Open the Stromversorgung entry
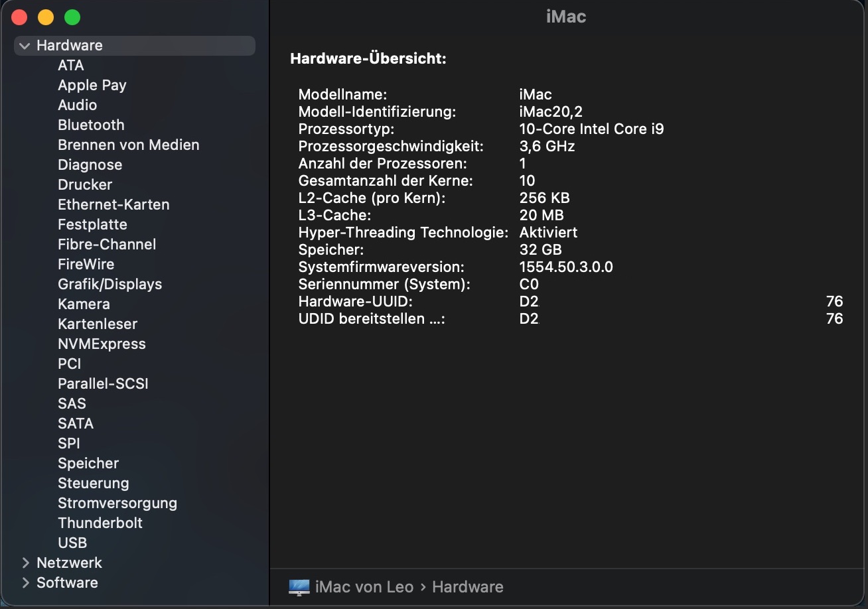 pyautogui.click(x=117, y=503)
